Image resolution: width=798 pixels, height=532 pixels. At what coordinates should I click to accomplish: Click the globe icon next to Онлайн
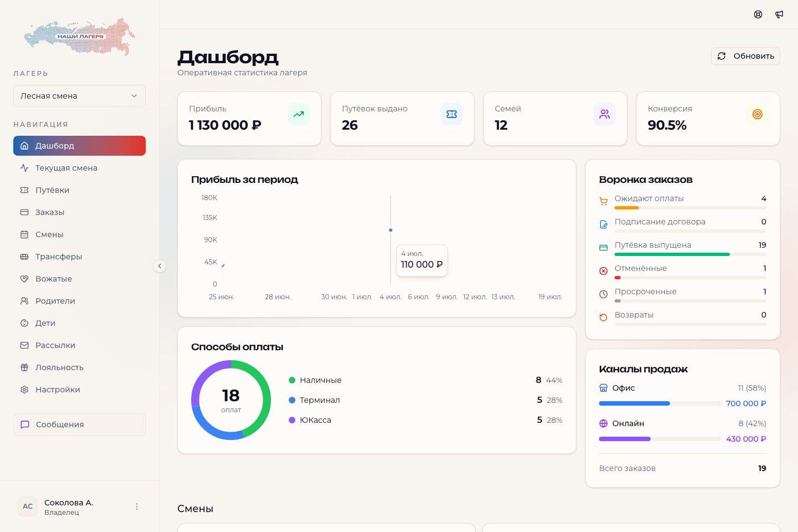(603, 423)
